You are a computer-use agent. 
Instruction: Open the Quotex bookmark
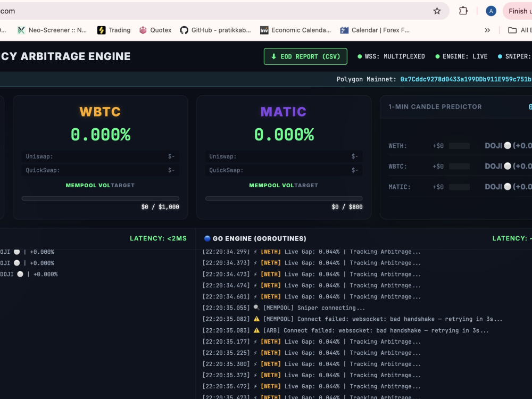pyautogui.click(x=155, y=30)
